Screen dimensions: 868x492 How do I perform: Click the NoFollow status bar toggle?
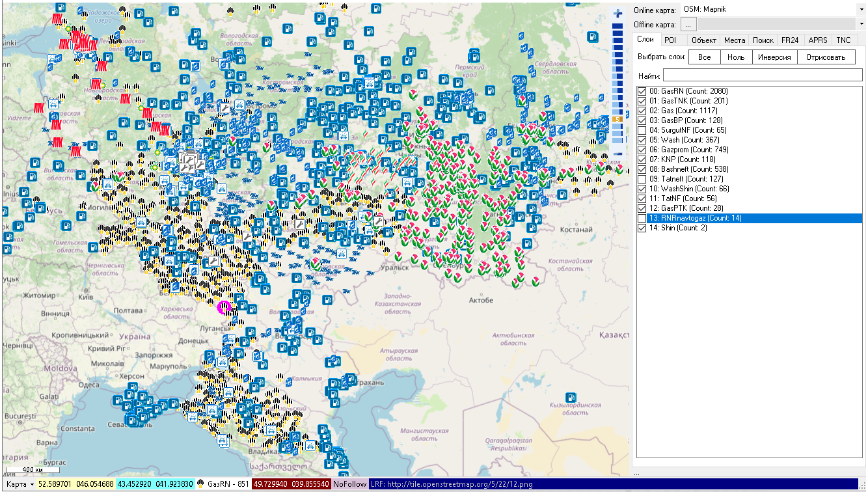[x=350, y=484]
